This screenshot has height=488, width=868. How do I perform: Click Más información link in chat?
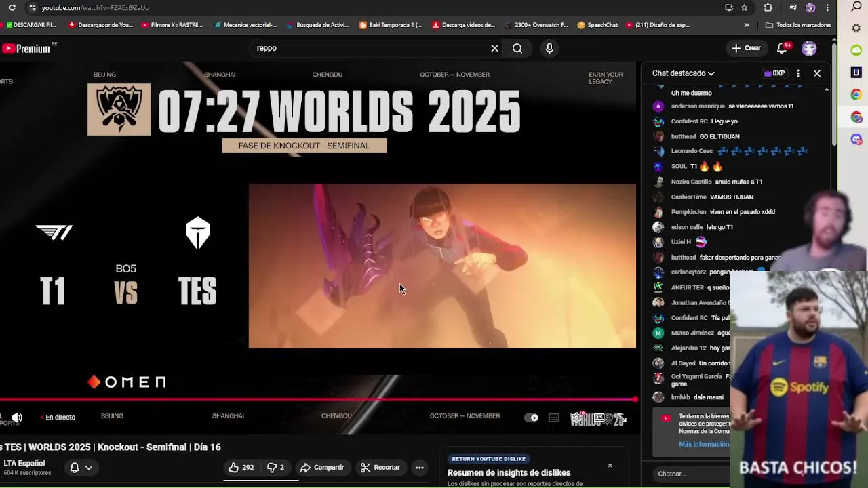coord(704,444)
